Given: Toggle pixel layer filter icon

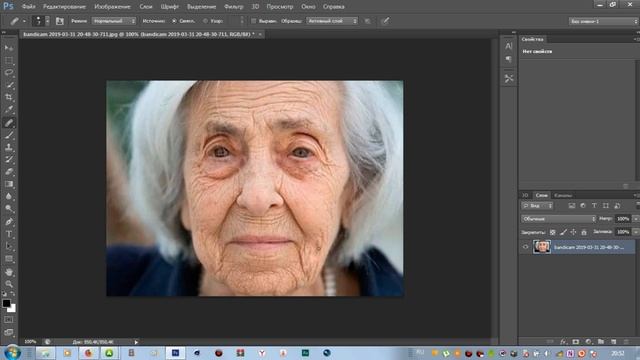Looking at the screenshot, I should [572, 206].
